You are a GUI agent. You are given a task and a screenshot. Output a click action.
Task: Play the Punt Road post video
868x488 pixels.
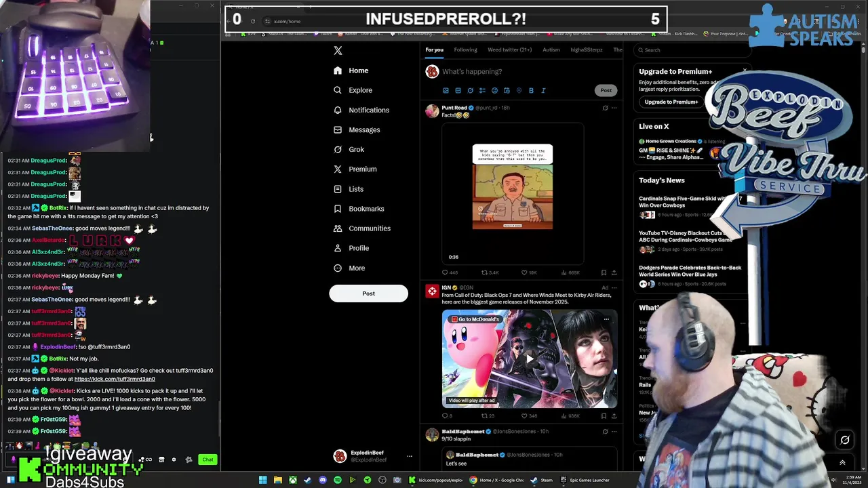(513, 193)
